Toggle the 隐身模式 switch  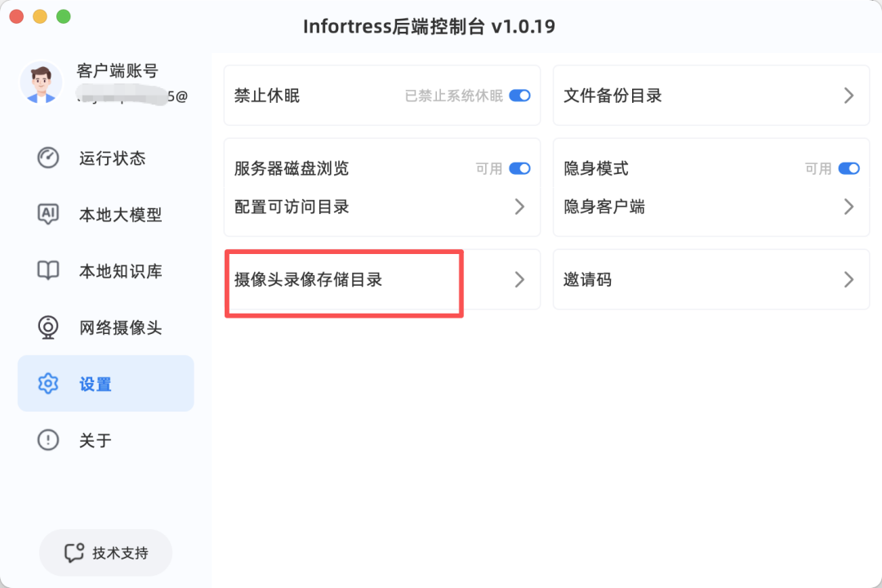click(849, 168)
